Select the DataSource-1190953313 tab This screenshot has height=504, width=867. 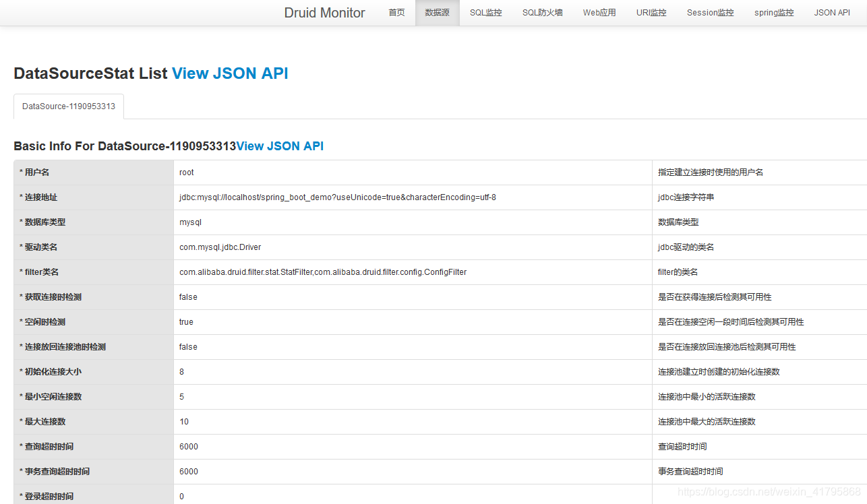click(69, 106)
